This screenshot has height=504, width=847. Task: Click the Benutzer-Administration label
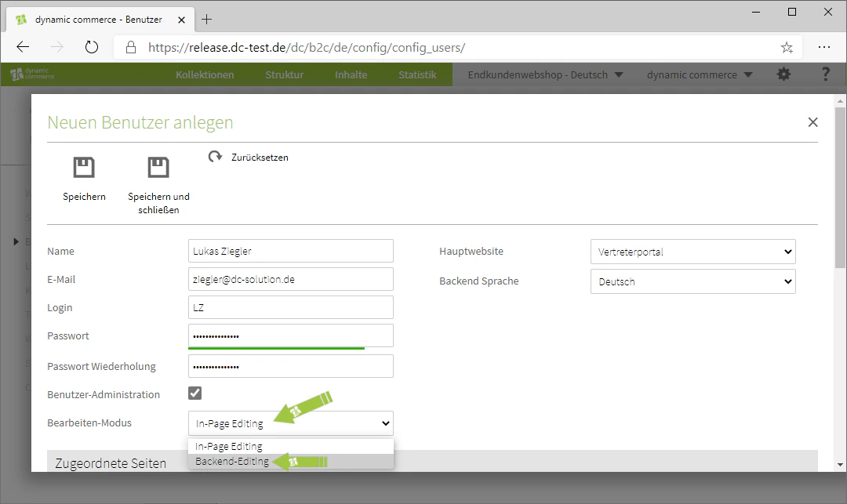pos(104,394)
